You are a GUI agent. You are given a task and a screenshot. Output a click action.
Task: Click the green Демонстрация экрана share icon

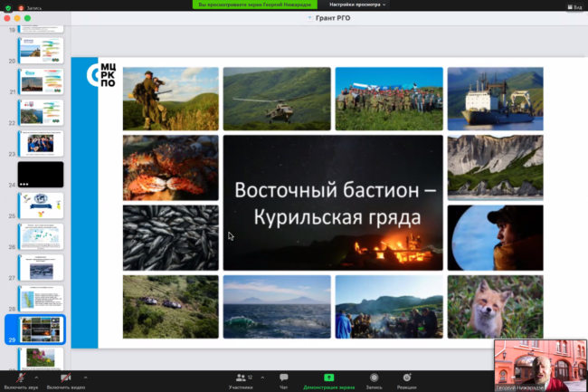tap(329, 378)
